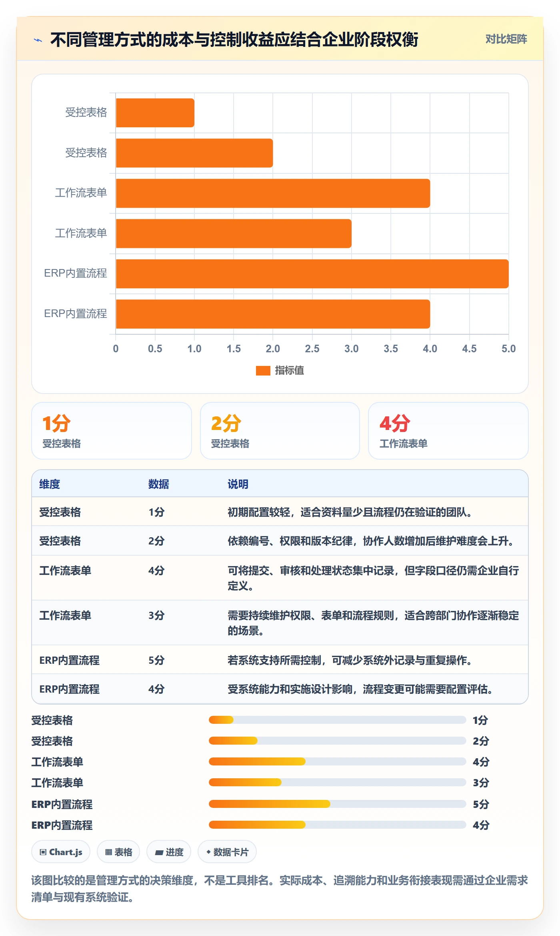Click table row describing 受系统能力和实施设计影响
The height and width of the screenshot is (936, 560).
click(x=280, y=689)
